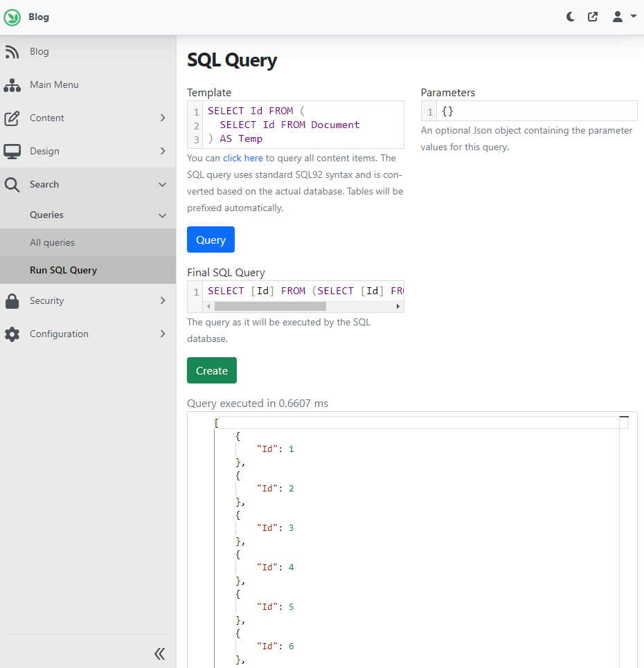The height and width of the screenshot is (668, 644).
Task: Collapse the sidebar with double-chevron icon
Action: [160, 653]
